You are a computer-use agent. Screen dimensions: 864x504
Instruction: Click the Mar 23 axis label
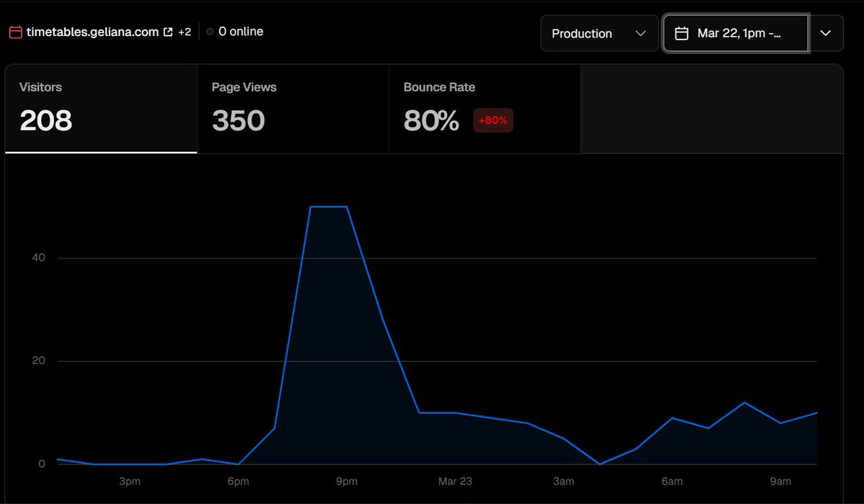[x=455, y=481]
